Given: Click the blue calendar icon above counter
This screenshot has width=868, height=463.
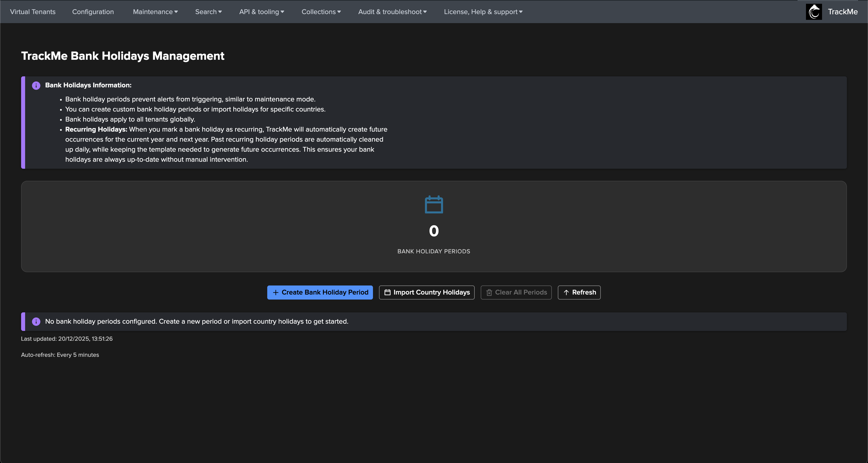Looking at the screenshot, I should pos(434,205).
